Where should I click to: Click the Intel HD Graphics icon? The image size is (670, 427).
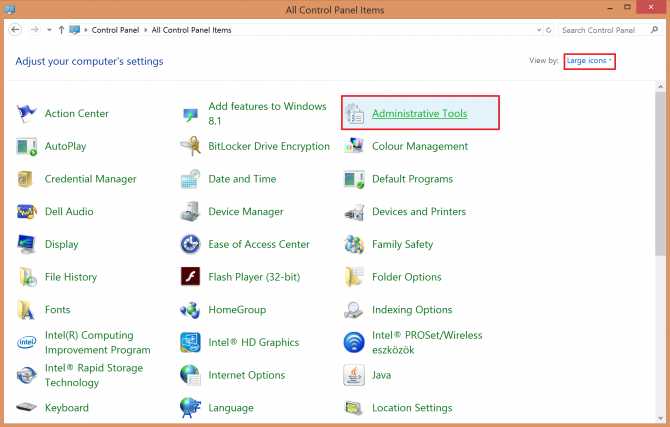[190, 342]
